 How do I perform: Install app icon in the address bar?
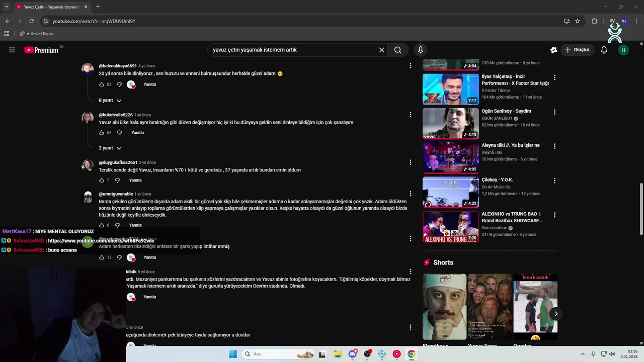(x=567, y=21)
